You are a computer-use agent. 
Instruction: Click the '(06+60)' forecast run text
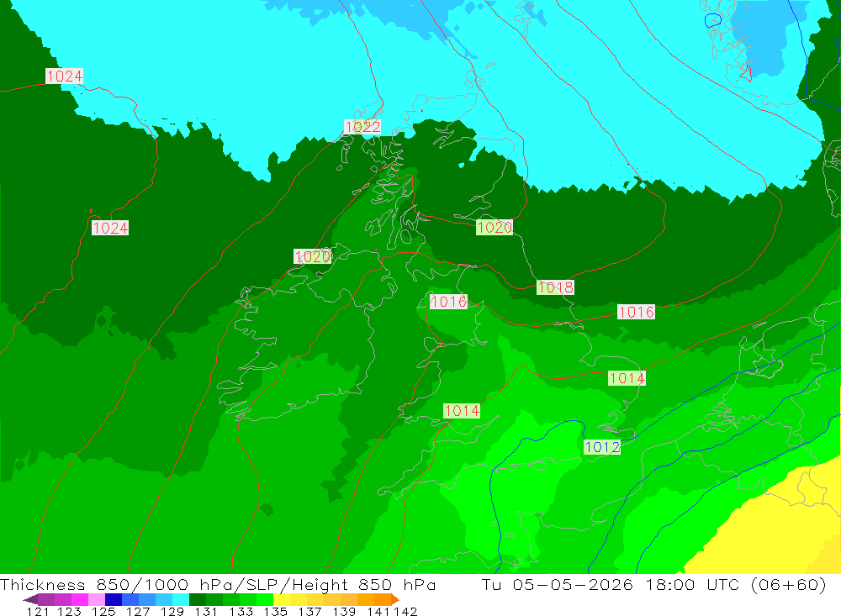coord(788,584)
